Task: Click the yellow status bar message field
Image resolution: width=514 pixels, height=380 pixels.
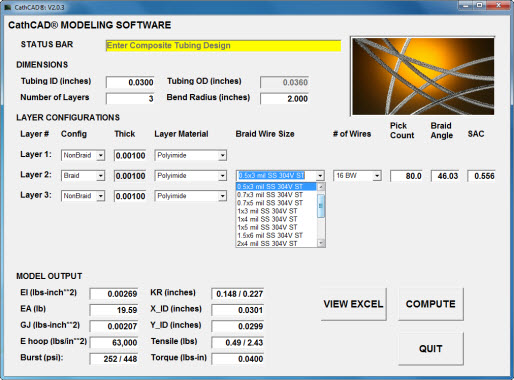Action: coord(223,46)
